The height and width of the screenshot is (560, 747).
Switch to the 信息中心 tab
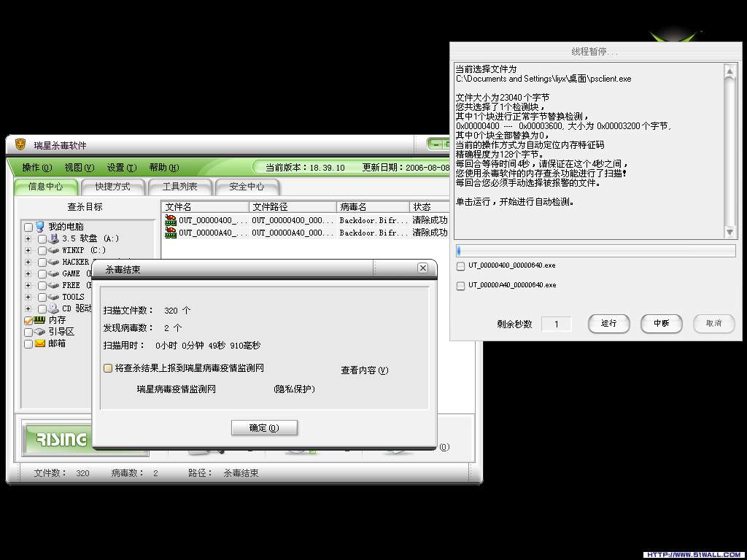(46, 187)
